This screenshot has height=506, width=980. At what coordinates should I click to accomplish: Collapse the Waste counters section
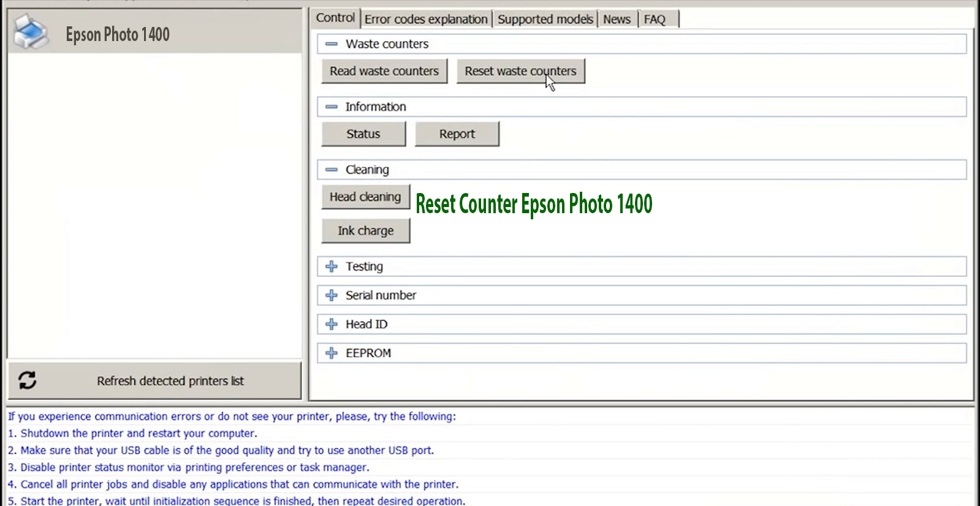(332, 44)
